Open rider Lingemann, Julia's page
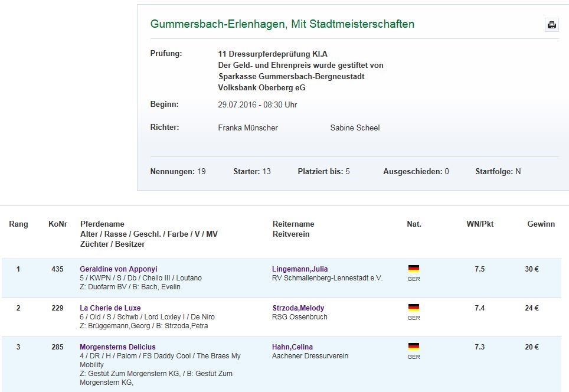This screenshot has width=569, height=392. click(299, 269)
